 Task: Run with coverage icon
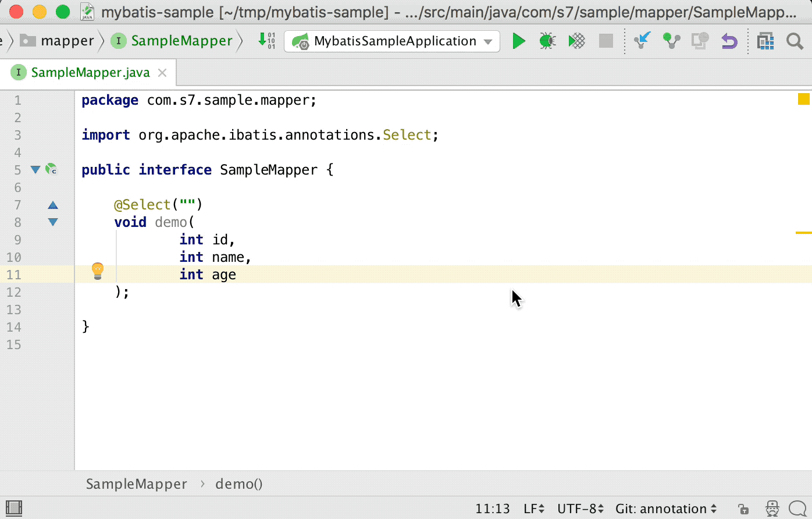click(x=576, y=41)
